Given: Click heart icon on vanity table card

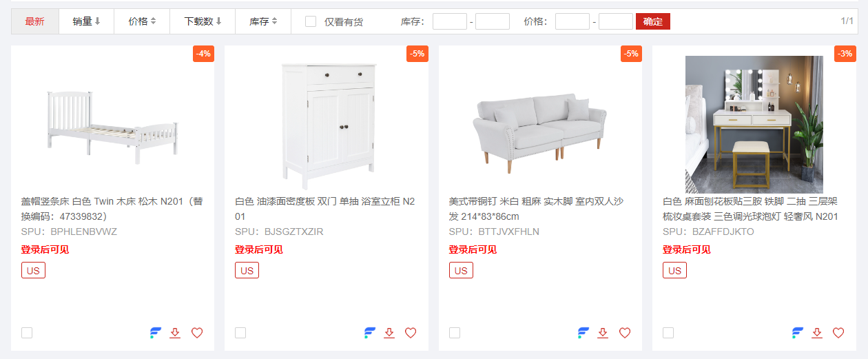Looking at the screenshot, I should click(x=838, y=333).
